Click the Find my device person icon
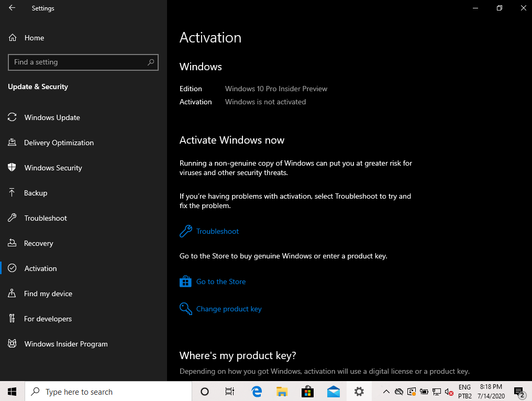 tap(12, 293)
